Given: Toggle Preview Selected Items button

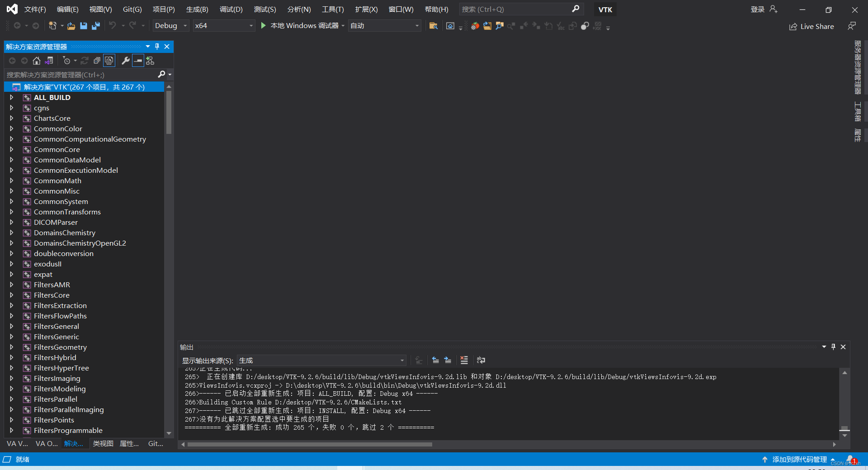Looking at the screenshot, I should click(x=138, y=61).
